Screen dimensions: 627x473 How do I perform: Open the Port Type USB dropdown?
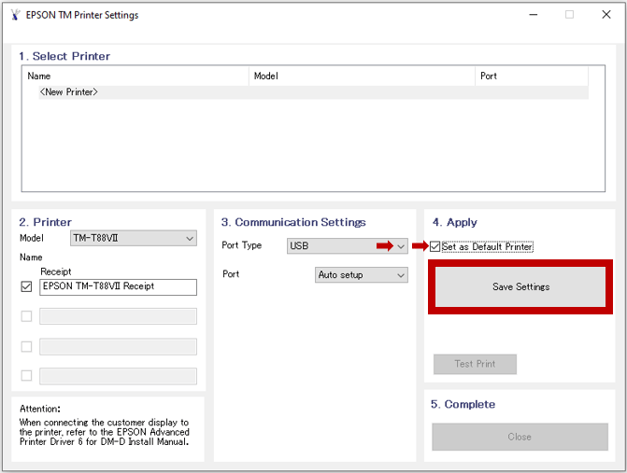coord(347,246)
